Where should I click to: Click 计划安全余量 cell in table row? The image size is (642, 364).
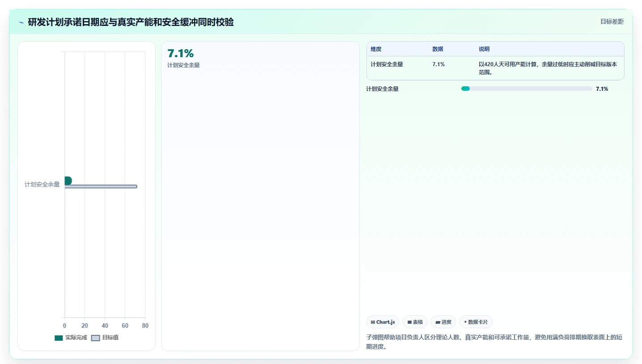click(x=387, y=64)
